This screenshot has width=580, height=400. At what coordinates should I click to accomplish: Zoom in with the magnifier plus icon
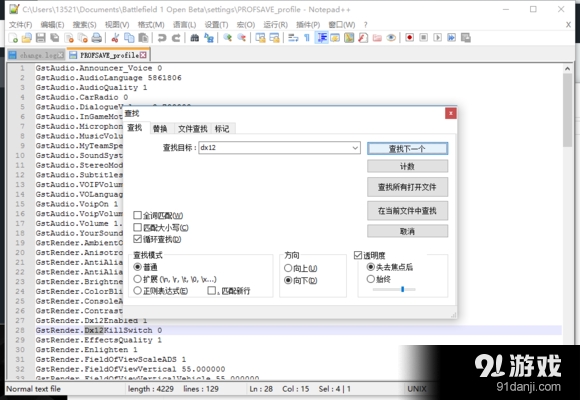pyautogui.click(x=227, y=38)
